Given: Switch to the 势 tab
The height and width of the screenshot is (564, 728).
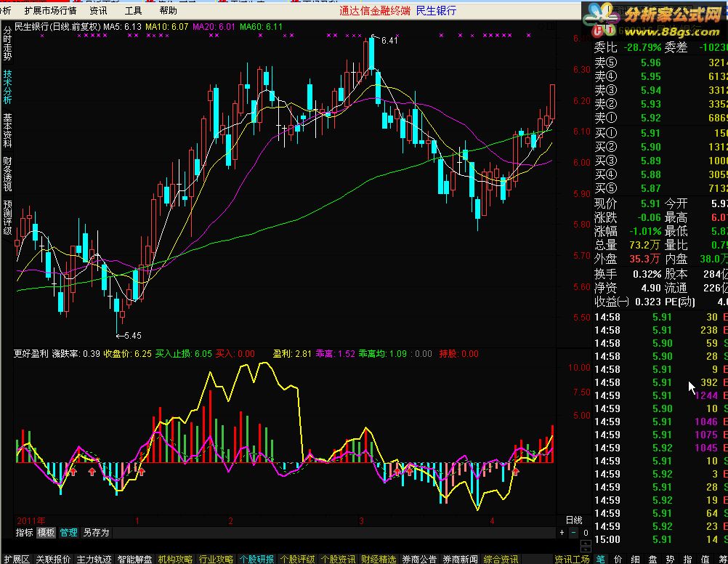Looking at the screenshot, I should (670, 560).
